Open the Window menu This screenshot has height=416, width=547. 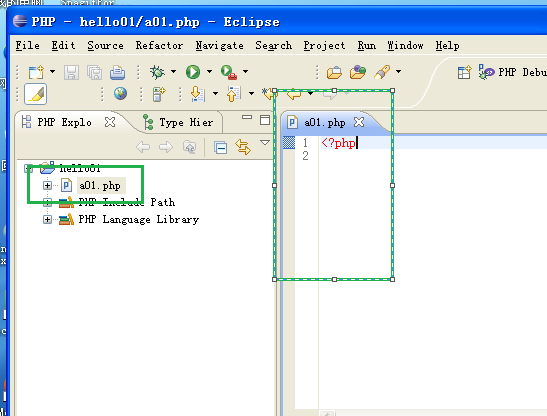coord(405,46)
